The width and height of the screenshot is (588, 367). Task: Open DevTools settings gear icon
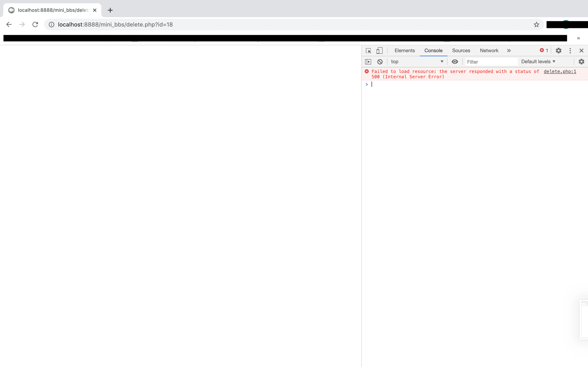pyautogui.click(x=558, y=51)
